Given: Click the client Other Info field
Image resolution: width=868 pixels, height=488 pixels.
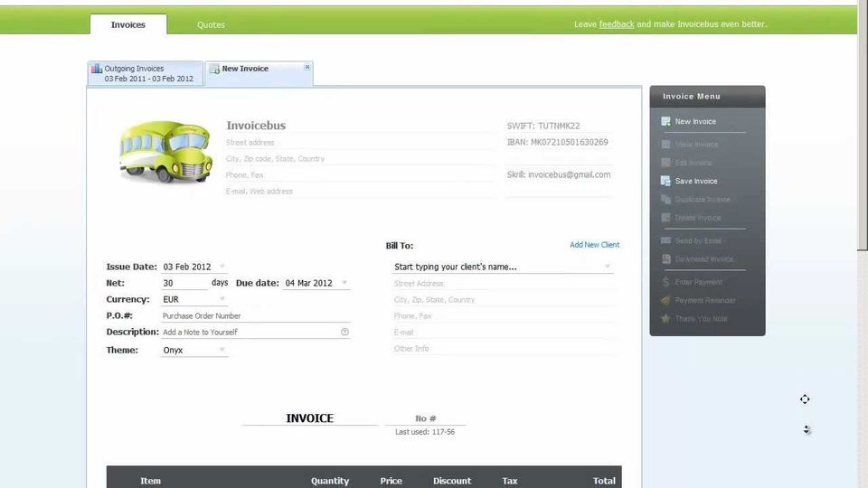Looking at the screenshot, I should (503, 349).
